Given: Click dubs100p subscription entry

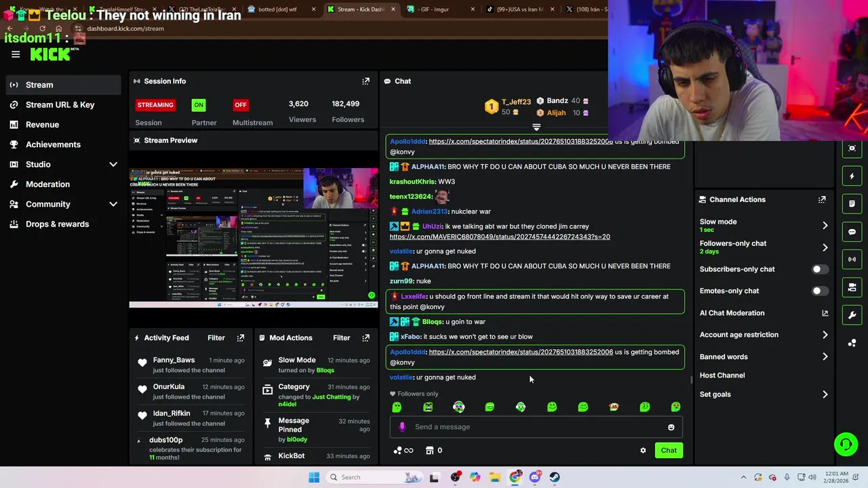Looking at the screenshot, I should coord(191,448).
